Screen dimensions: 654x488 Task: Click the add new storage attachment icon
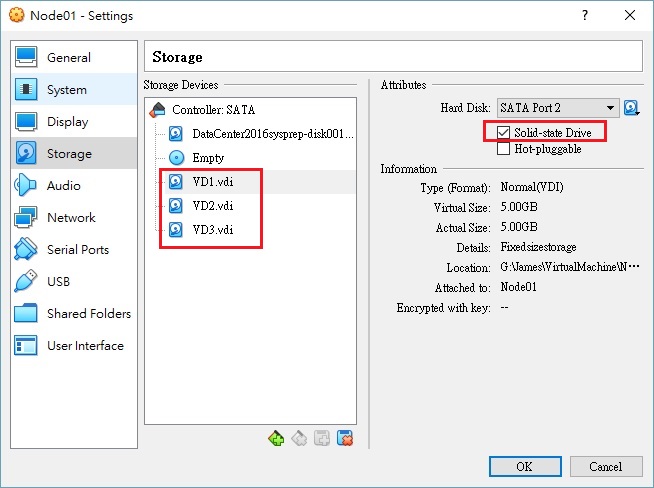tap(320, 438)
